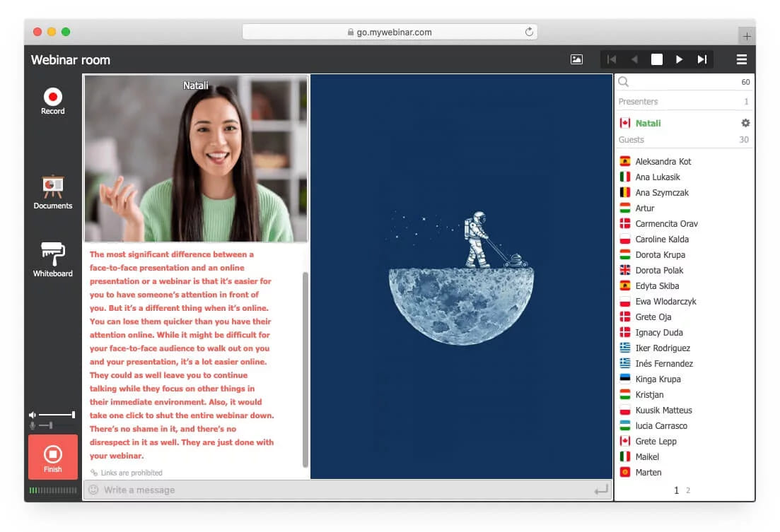Click the speaker volume icon

(x=33, y=415)
